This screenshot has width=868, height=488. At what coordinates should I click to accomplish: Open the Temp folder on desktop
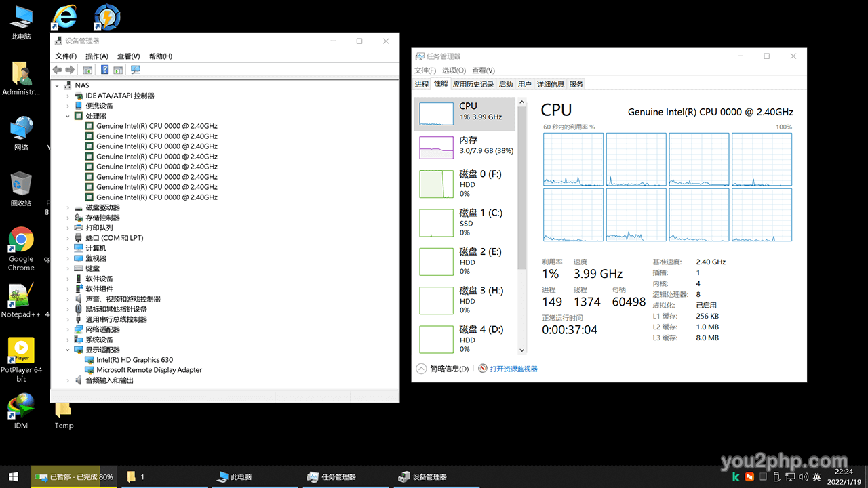[64, 413]
